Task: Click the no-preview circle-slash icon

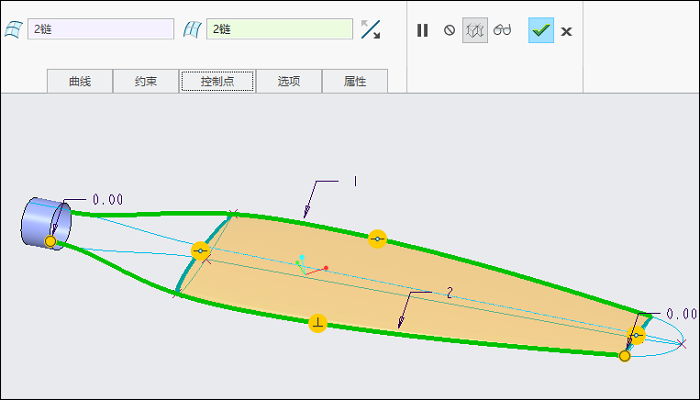Action: 449,30
